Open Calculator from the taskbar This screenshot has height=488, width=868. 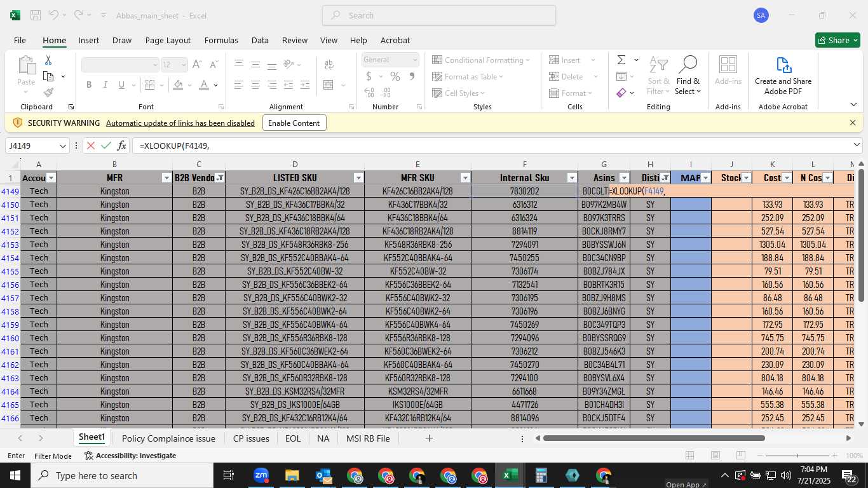pos(541,475)
